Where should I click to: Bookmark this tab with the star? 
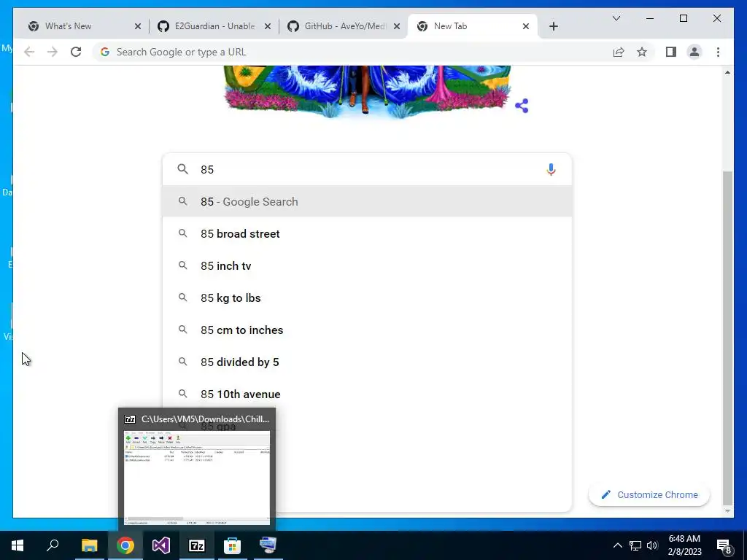point(642,52)
